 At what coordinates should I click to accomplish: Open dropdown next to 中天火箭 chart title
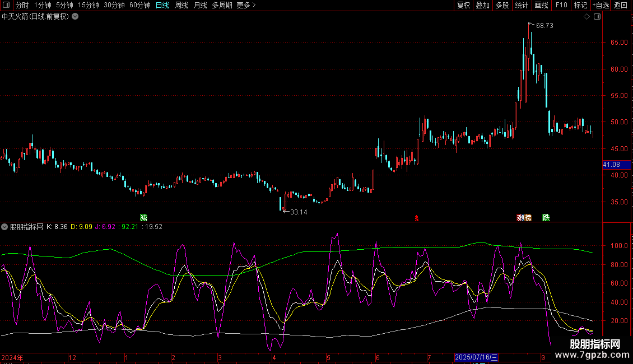coord(75,17)
